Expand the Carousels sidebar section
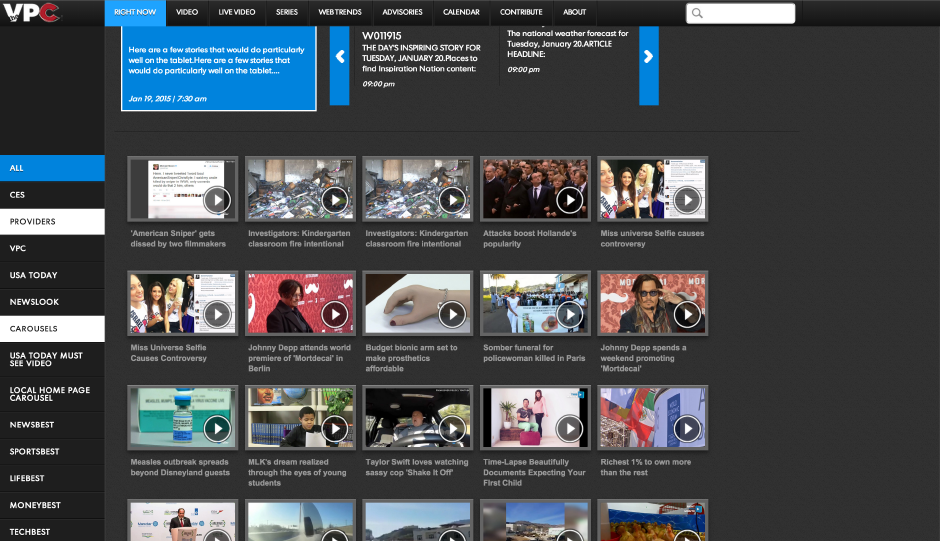The image size is (940, 541). 52,328
